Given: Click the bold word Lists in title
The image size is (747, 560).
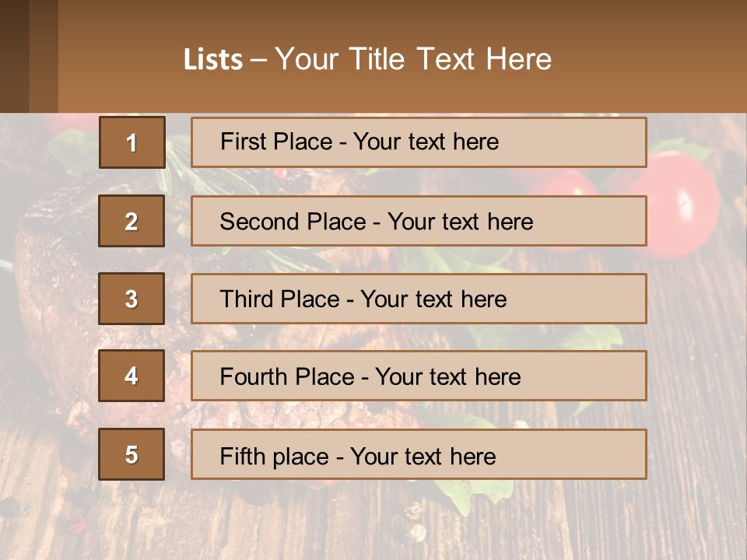Looking at the screenshot, I should [x=212, y=60].
